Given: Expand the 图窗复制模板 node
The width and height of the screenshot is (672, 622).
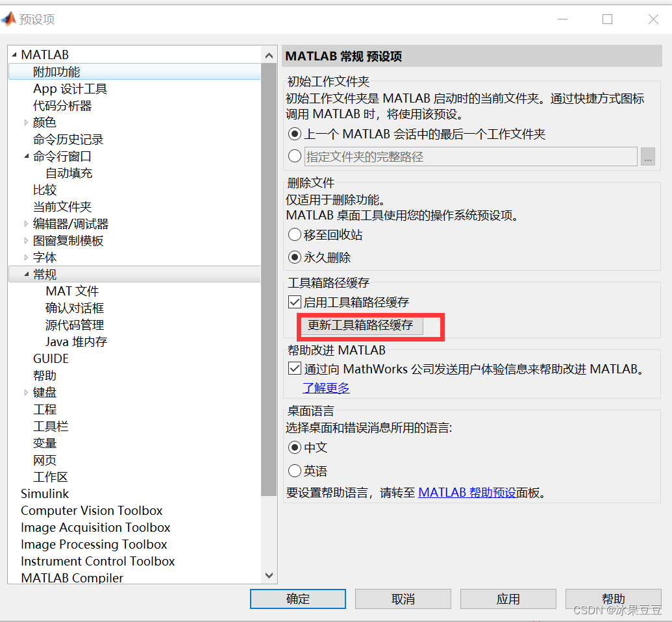Looking at the screenshot, I should tap(26, 240).
